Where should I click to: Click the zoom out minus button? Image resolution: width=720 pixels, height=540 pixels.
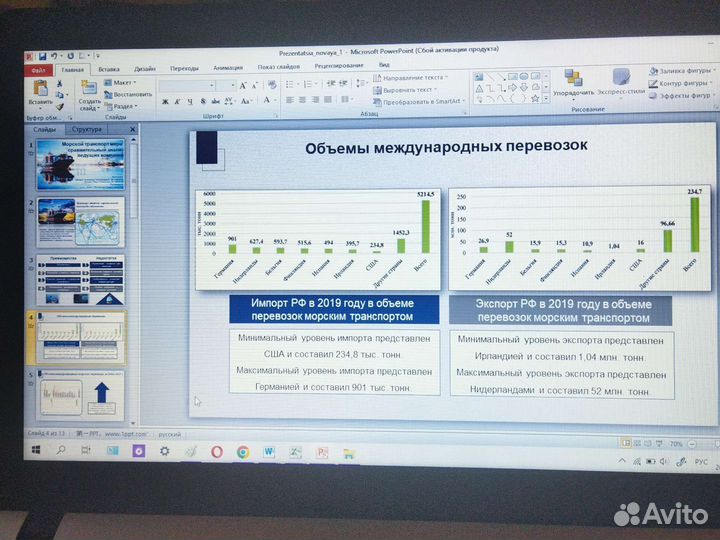click(692, 444)
